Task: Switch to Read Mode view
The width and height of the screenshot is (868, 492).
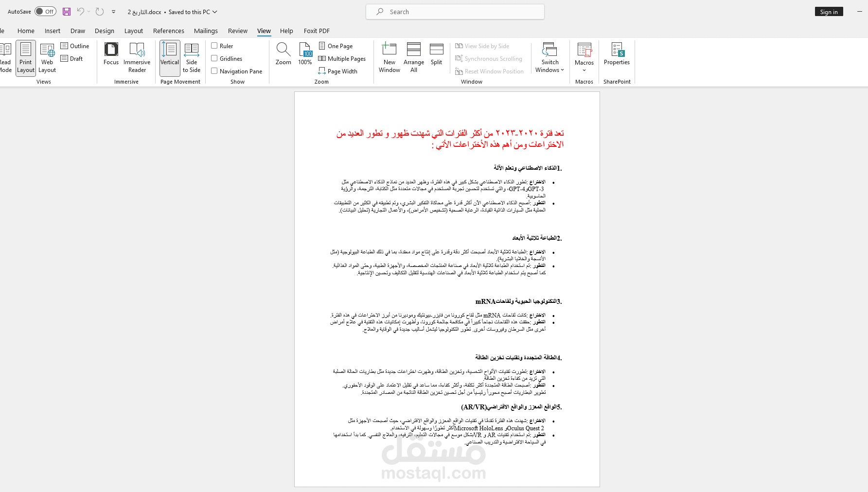Action: tap(5, 58)
